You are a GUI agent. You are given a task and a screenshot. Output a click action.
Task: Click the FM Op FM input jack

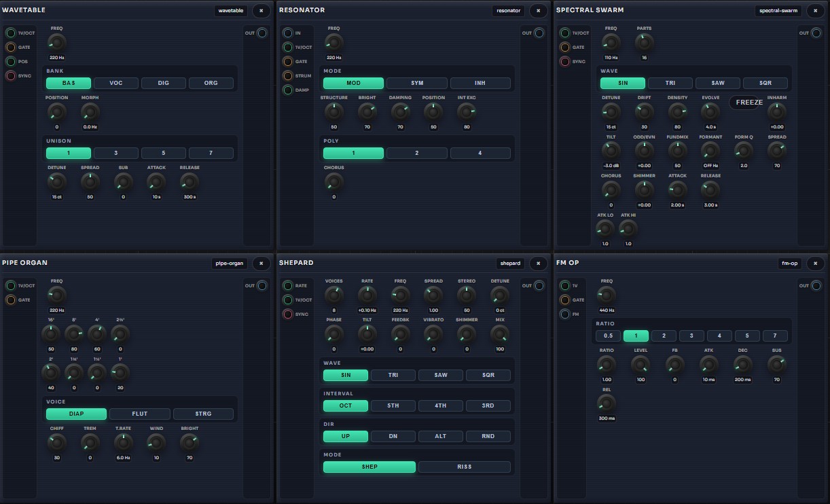coord(565,314)
